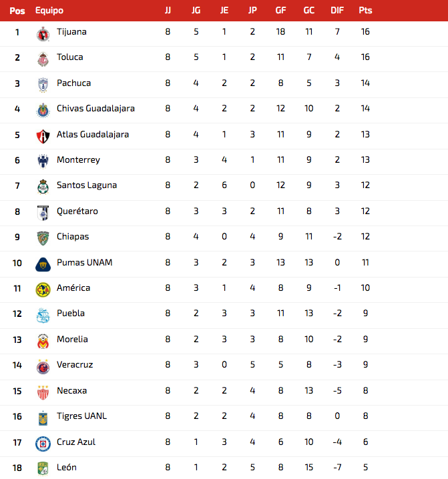448x479 pixels.
Task: Click the Monterrey club crest
Action: click(43, 161)
